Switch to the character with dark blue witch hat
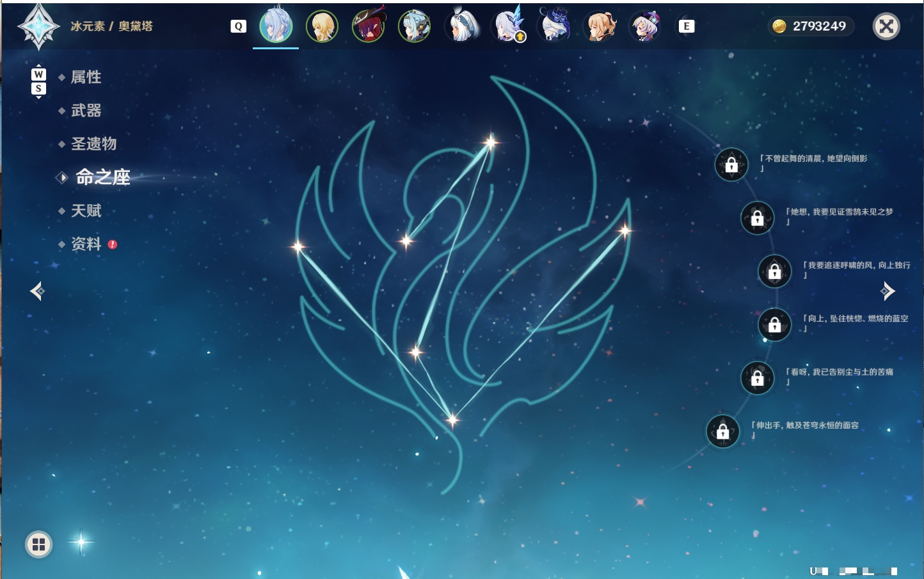This screenshot has height=579, width=924. pyautogui.click(x=554, y=26)
